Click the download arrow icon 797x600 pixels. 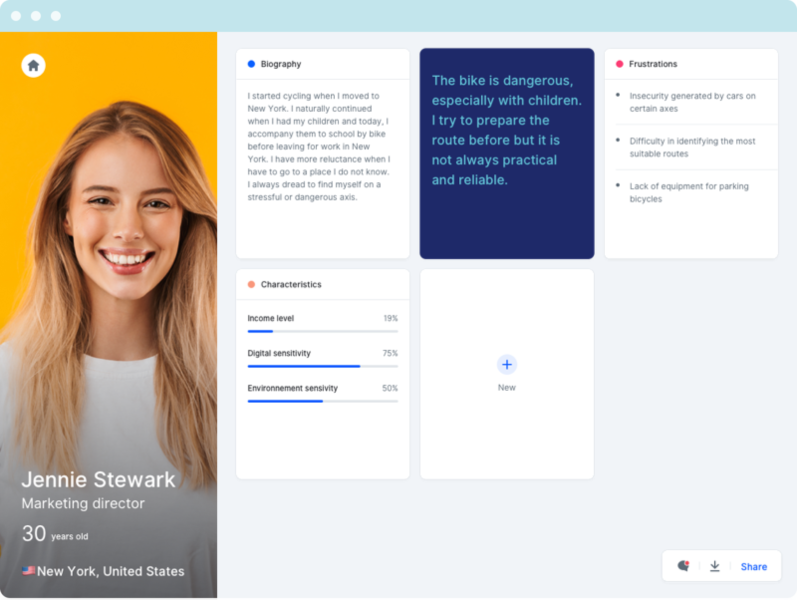coord(715,566)
